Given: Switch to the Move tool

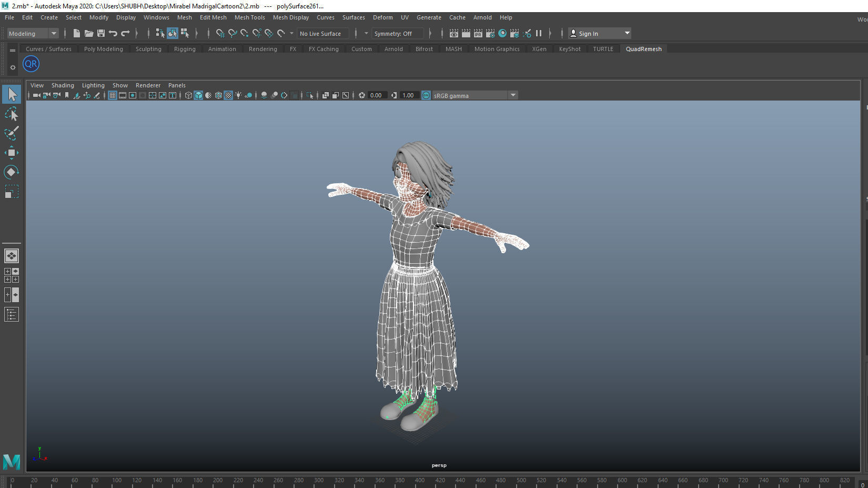Looking at the screenshot, I should coord(12,153).
